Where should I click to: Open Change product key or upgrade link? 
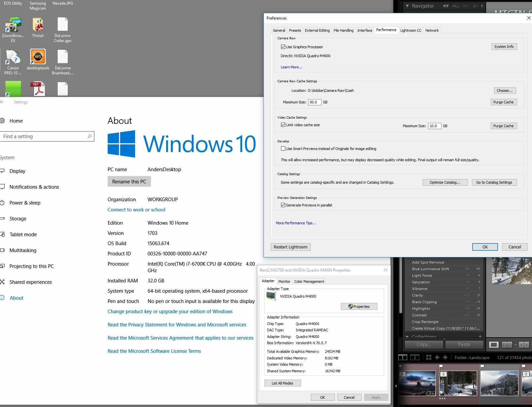170,312
